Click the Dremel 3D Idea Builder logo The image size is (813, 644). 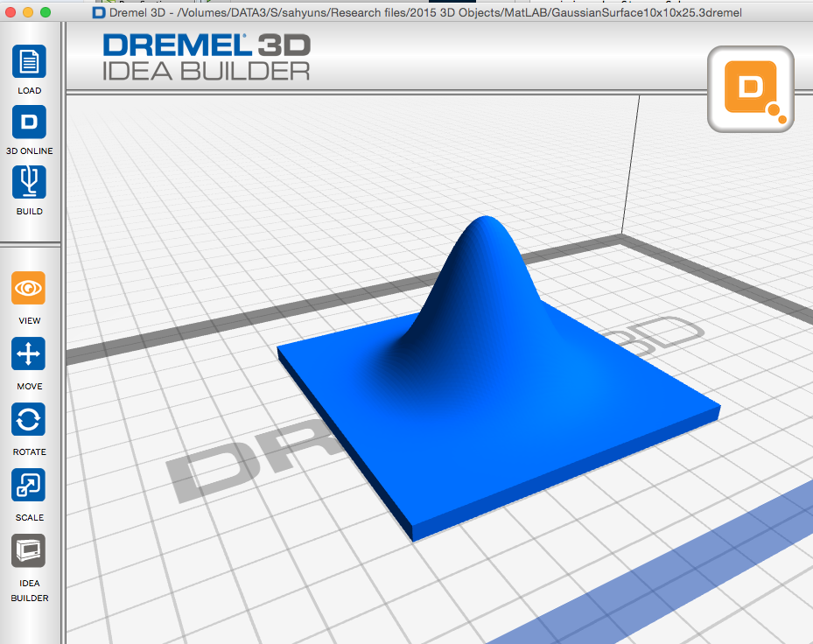207,57
